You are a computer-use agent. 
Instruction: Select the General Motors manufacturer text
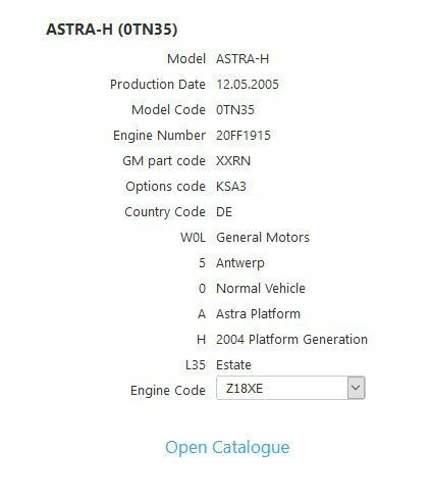(263, 237)
